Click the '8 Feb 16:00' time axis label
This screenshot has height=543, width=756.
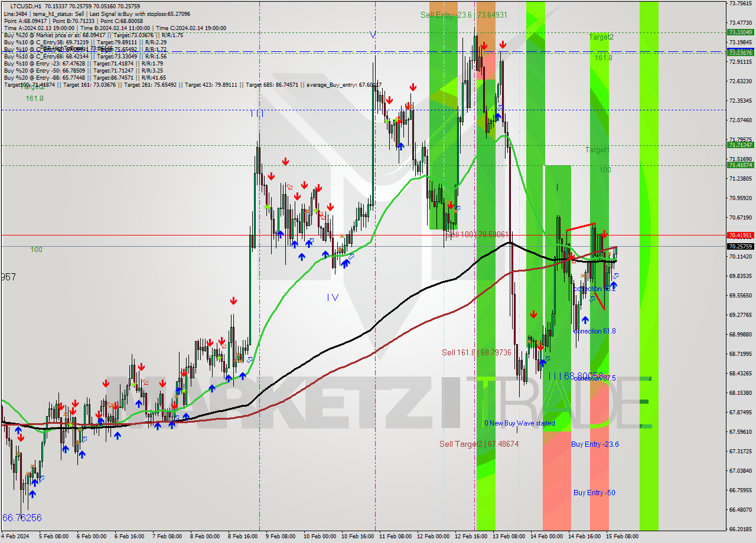click(243, 537)
